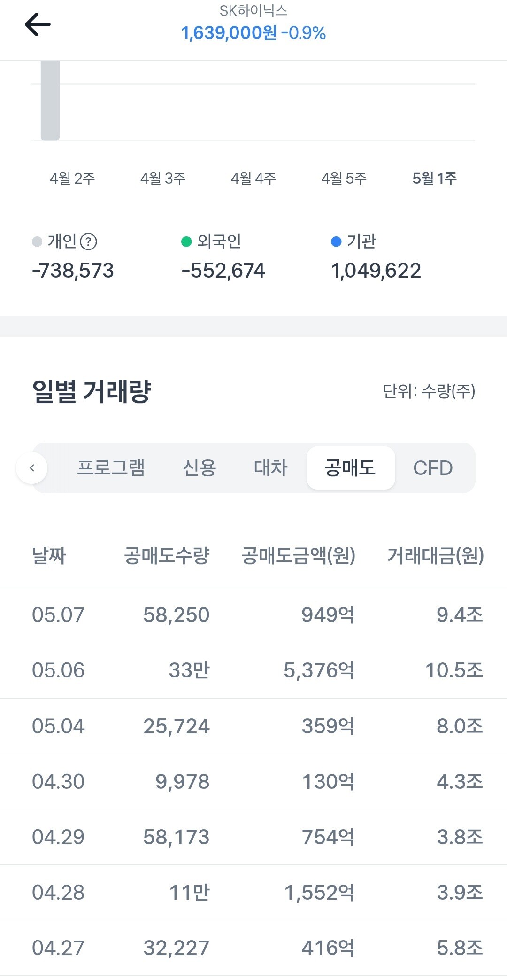The width and height of the screenshot is (507, 980).
Task: Select the 4월 5주 week marker
Action: pos(344,179)
